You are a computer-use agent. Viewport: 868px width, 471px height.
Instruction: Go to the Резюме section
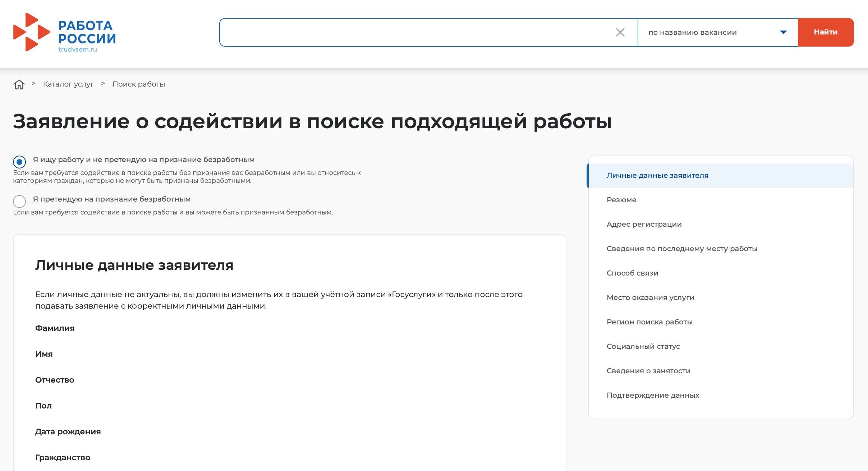click(621, 200)
